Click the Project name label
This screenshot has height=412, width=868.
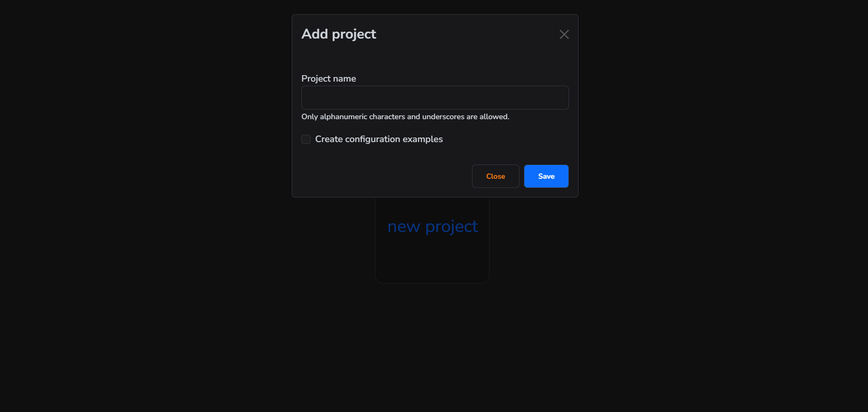click(328, 78)
